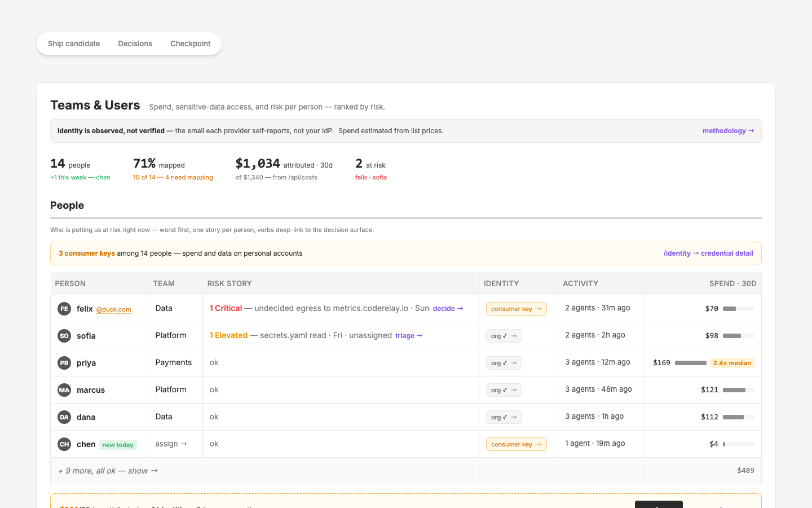
Task: Select the name felix
Action: coord(85,309)
